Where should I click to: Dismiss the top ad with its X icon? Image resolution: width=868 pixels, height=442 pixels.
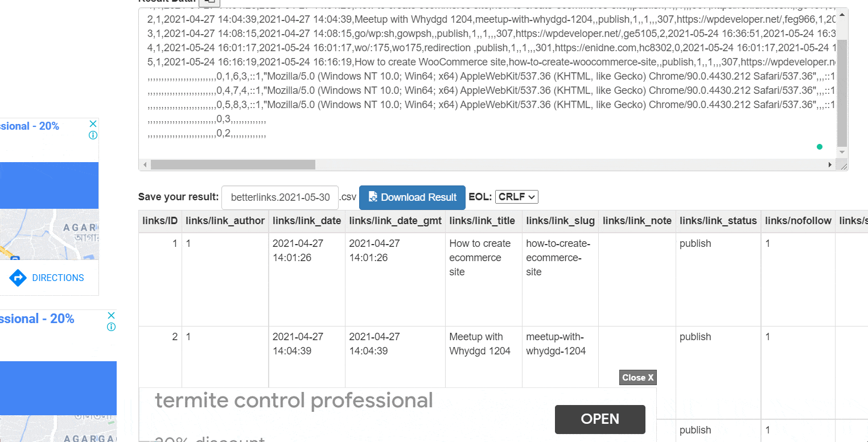(x=93, y=123)
